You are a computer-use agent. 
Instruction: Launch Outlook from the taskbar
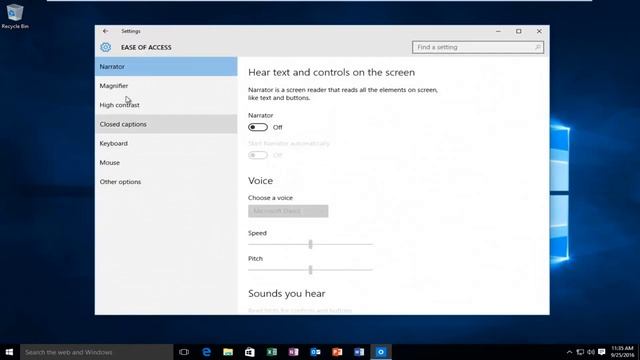click(x=316, y=352)
